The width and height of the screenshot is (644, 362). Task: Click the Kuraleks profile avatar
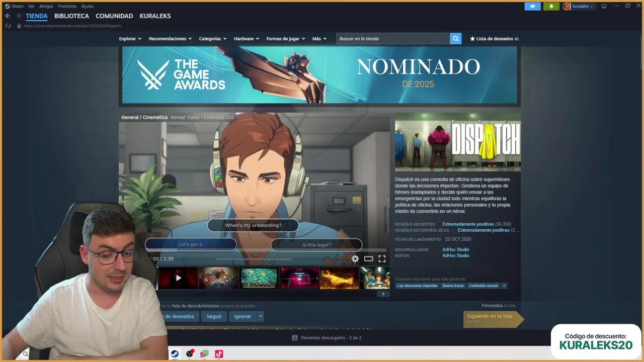[x=567, y=6]
